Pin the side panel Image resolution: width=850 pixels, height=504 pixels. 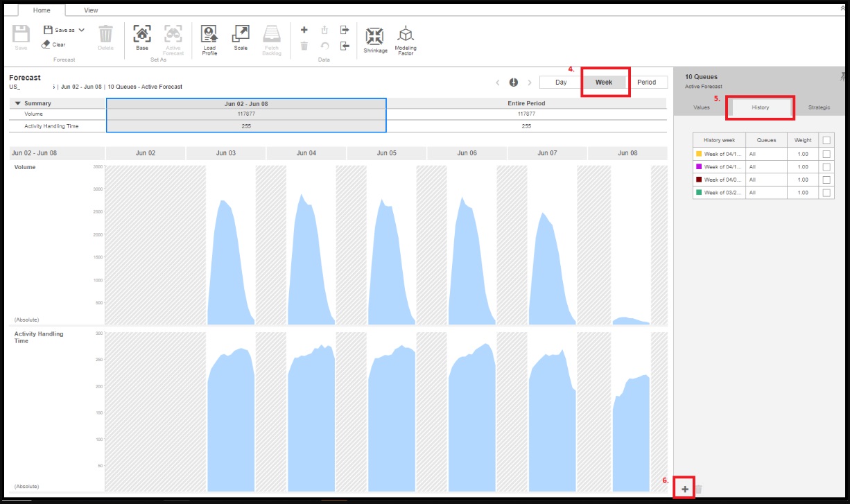pos(842,76)
